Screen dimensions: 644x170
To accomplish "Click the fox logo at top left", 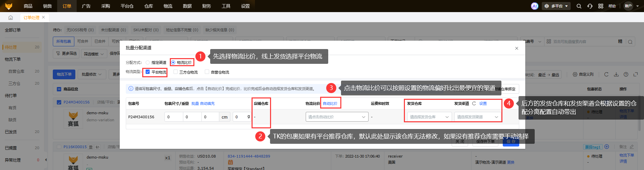I will point(9,6).
